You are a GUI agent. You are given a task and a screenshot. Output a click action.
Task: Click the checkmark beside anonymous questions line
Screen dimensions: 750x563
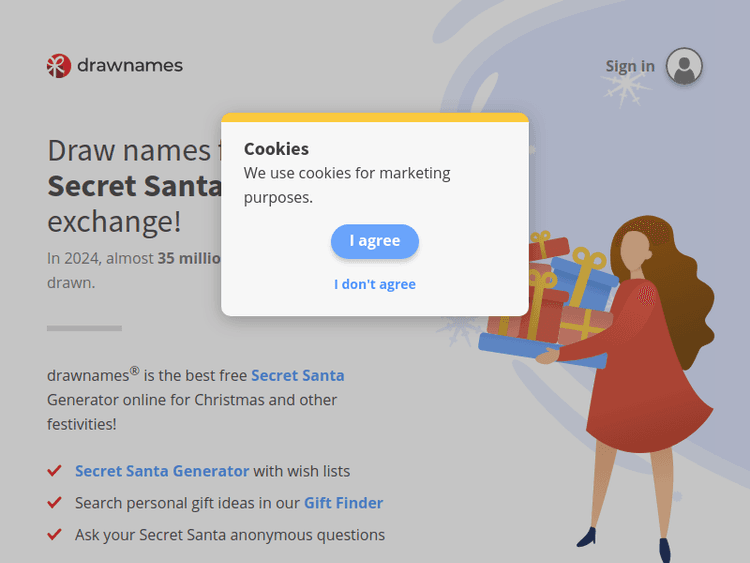coord(54,535)
